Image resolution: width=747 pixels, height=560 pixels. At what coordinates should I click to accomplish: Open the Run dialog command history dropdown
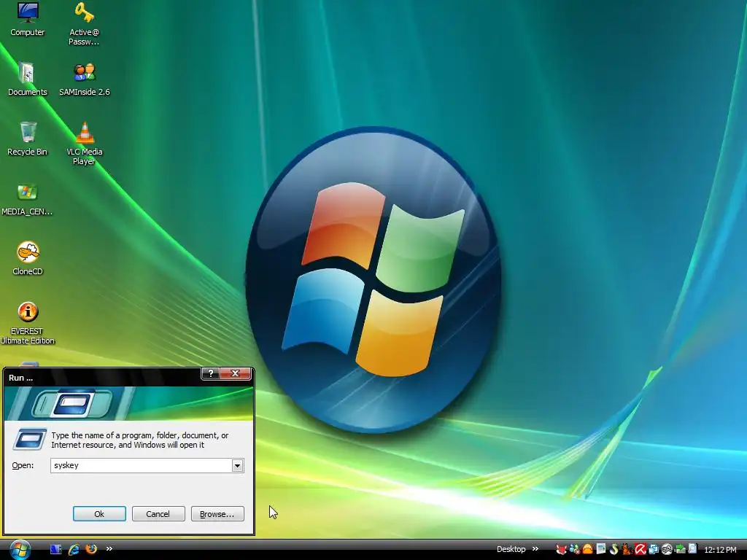tap(237, 466)
